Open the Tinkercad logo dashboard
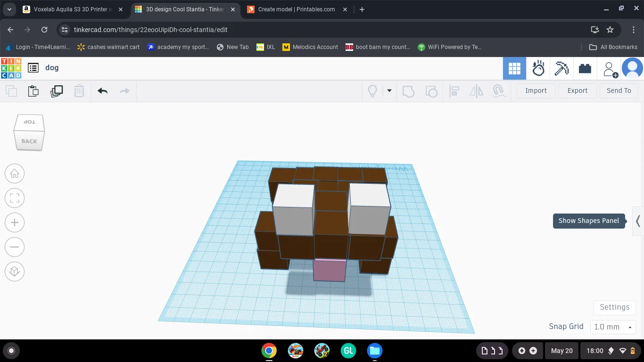The width and height of the screenshot is (644, 362). click(x=11, y=68)
